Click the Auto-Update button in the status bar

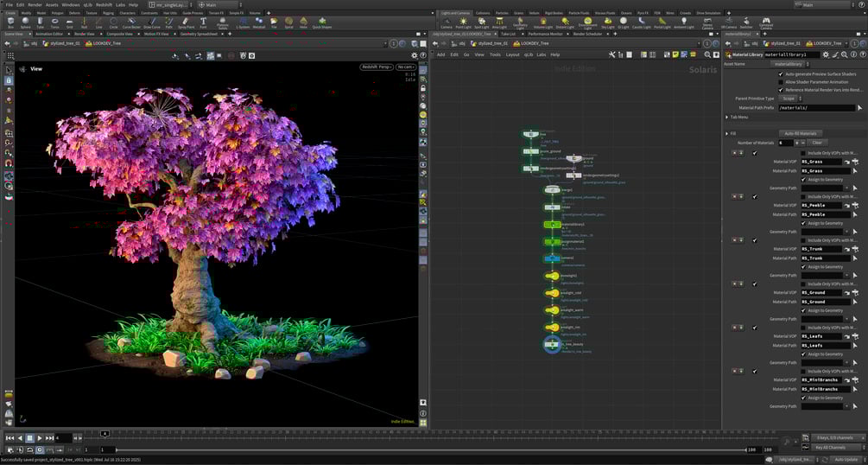pos(845,460)
